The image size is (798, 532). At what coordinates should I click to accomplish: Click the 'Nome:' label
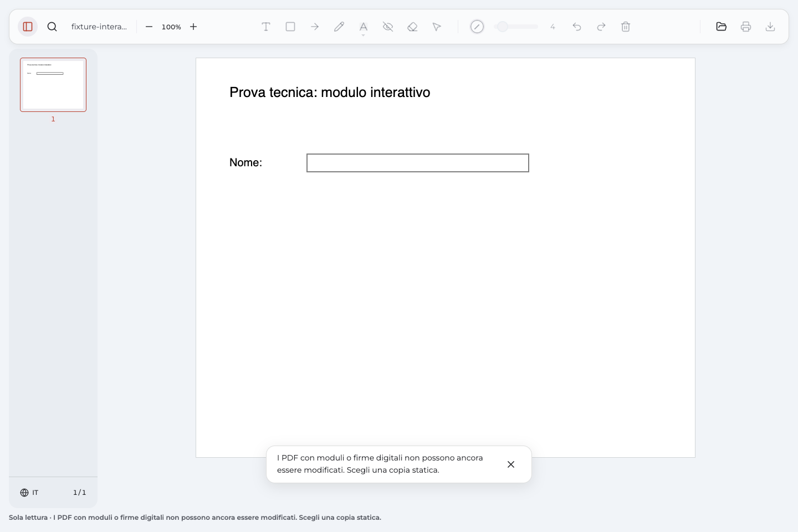245,162
